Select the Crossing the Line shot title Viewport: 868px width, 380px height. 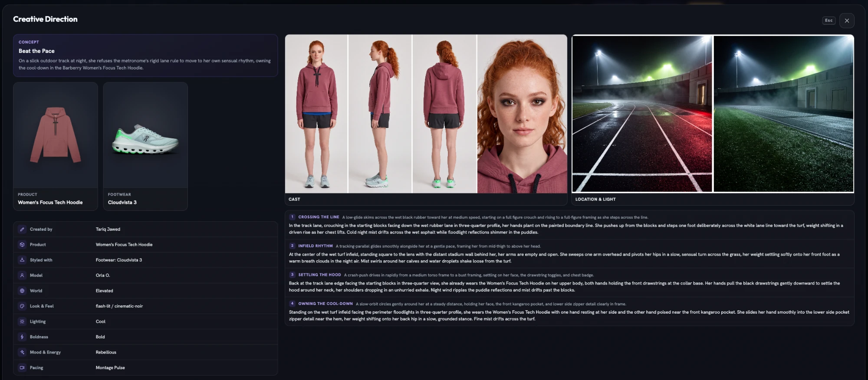pyautogui.click(x=319, y=217)
